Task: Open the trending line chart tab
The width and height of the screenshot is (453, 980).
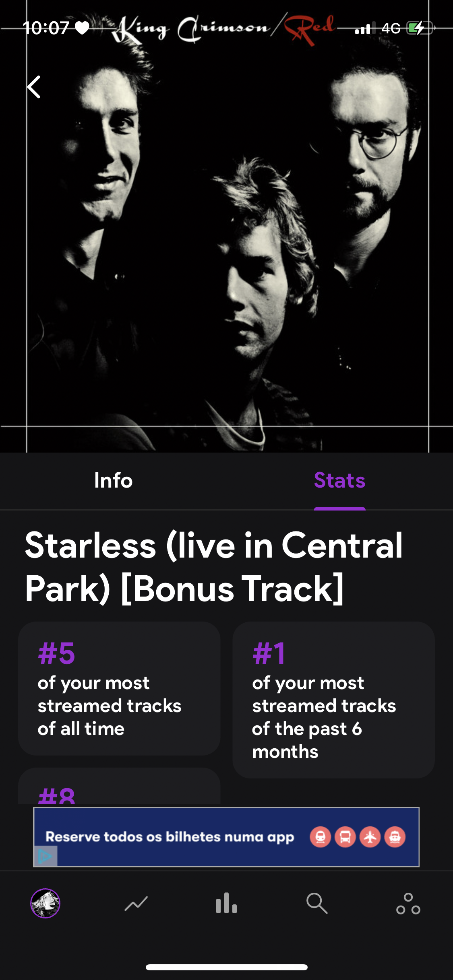Action: [x=136, y=904]
